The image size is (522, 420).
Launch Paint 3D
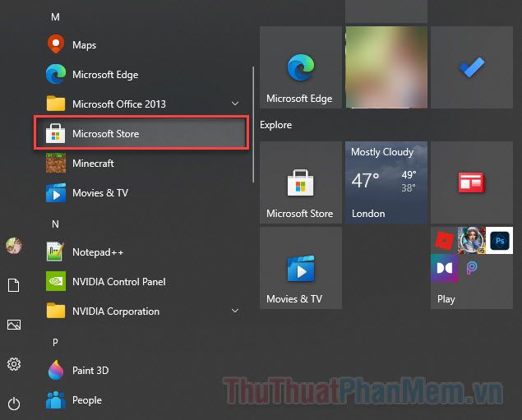click(141, 370)
